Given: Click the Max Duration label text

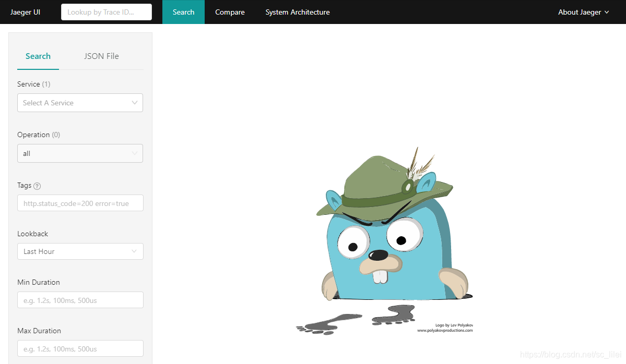Looking at the screenshot, I should [x=39, y=331].
